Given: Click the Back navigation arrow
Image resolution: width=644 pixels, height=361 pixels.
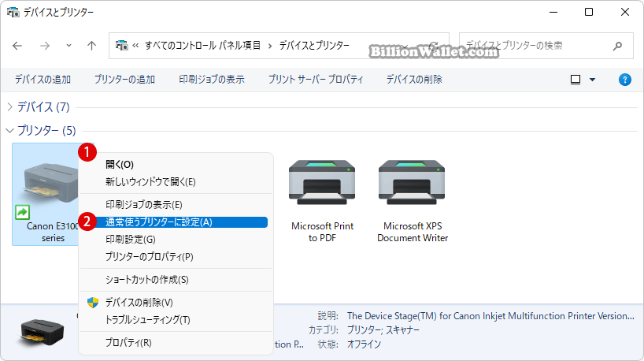Looking at the screenshot, I should [17, 46].
